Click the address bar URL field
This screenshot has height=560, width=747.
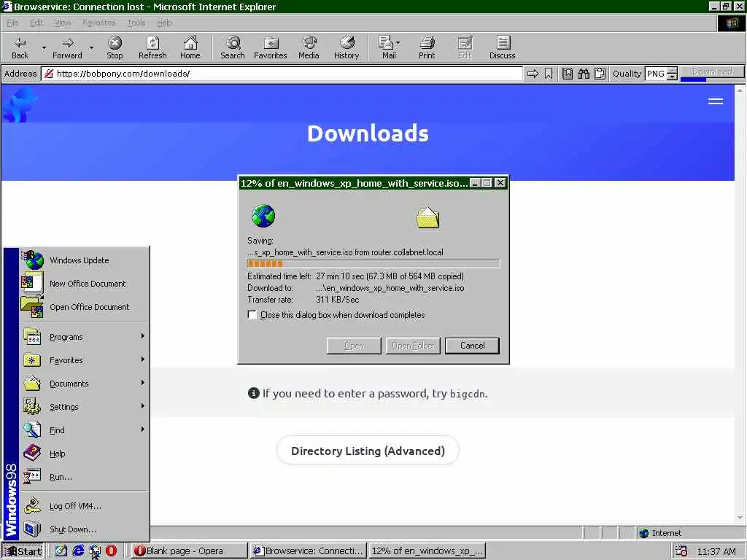[282, 74]
